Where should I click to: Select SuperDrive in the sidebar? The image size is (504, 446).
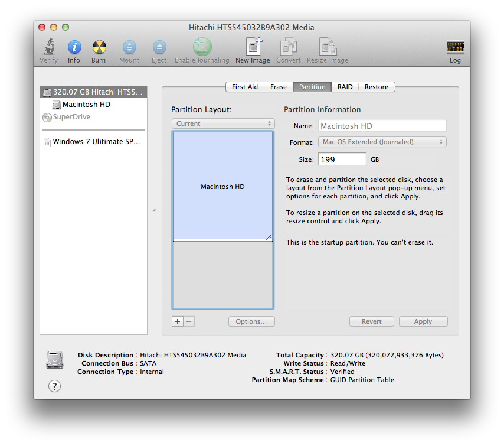pyautogui.click(x=93, y=117)
